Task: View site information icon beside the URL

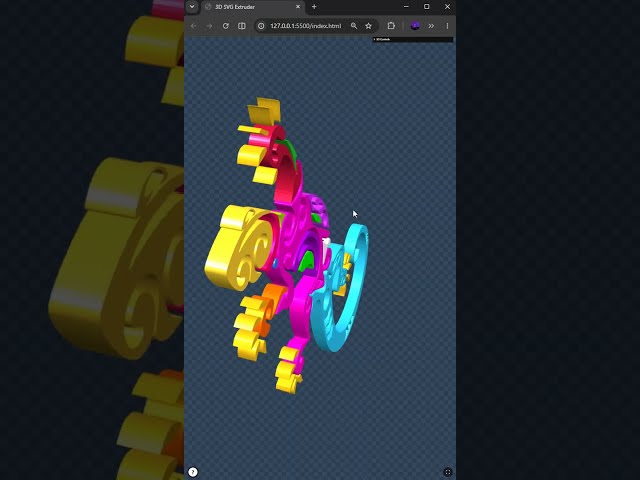Action: [x=261, y=26]
